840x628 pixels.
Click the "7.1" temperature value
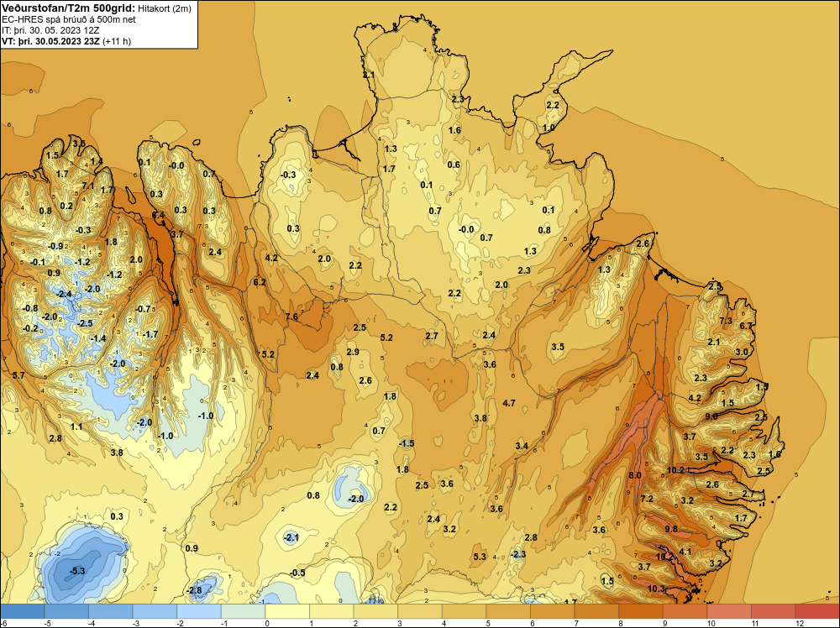88,186
